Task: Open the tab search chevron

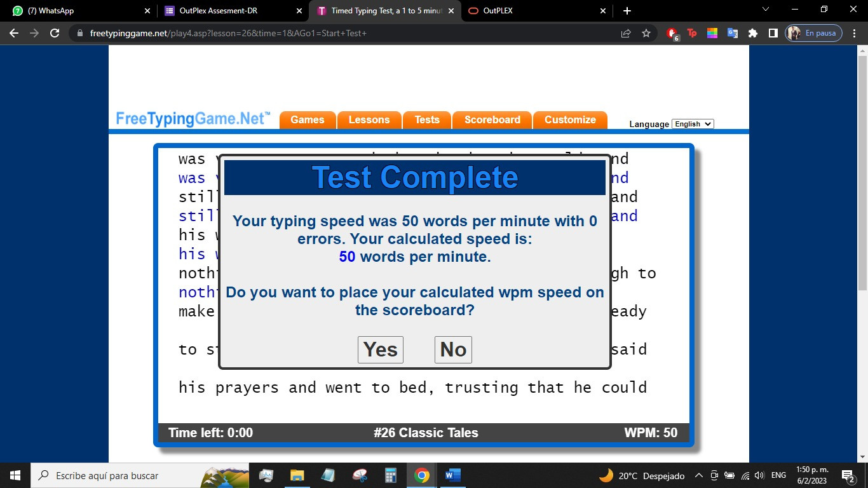Action: click(x=765, y=10)
